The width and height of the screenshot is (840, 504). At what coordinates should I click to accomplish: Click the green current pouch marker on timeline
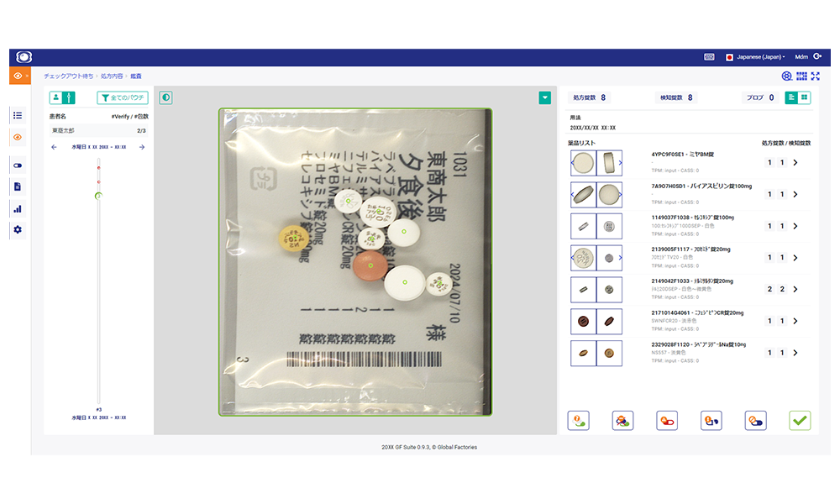[x=98, y=196]
